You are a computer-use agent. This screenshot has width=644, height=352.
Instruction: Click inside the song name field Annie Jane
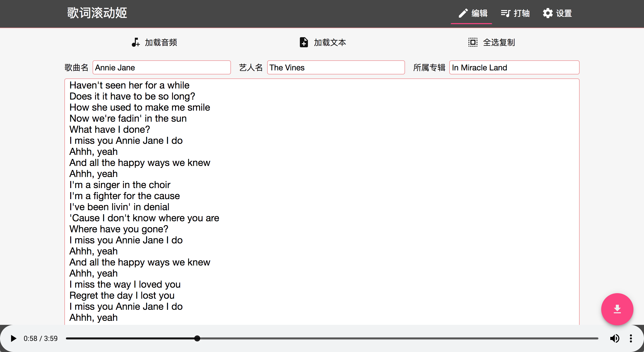click(x=162, y=67)
